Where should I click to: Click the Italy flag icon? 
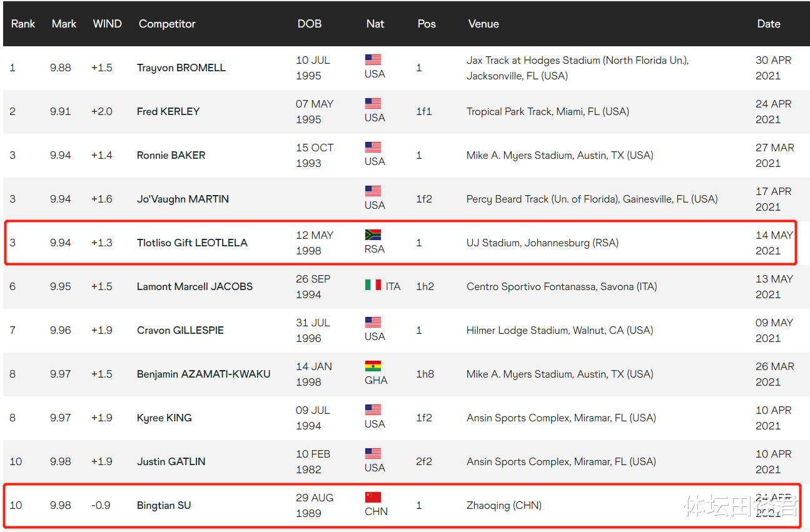coord(373,285)
